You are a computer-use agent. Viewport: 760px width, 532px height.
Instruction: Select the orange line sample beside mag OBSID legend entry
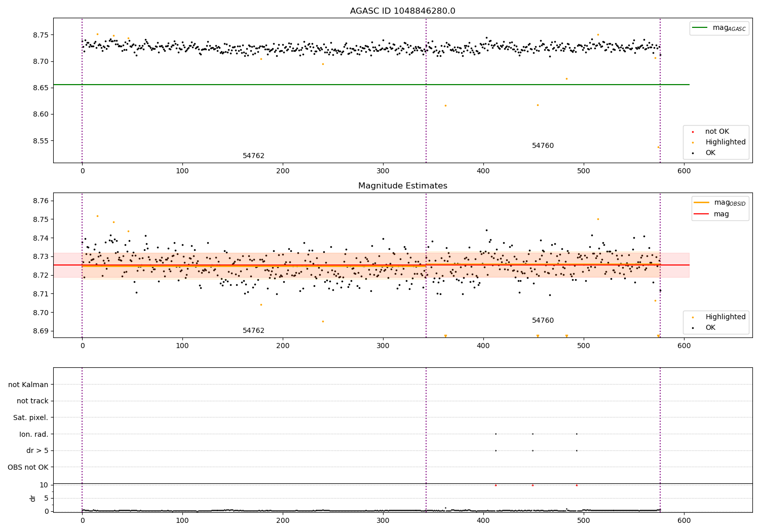point(702,202)
